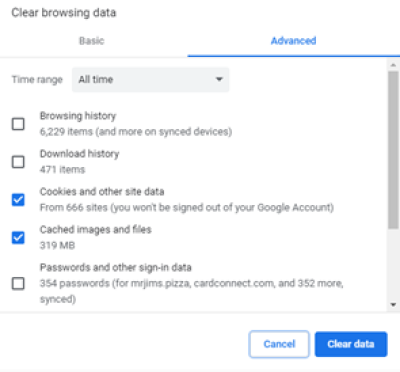
Task: Select the Advanced tab
Action: [x=293, y=41]
